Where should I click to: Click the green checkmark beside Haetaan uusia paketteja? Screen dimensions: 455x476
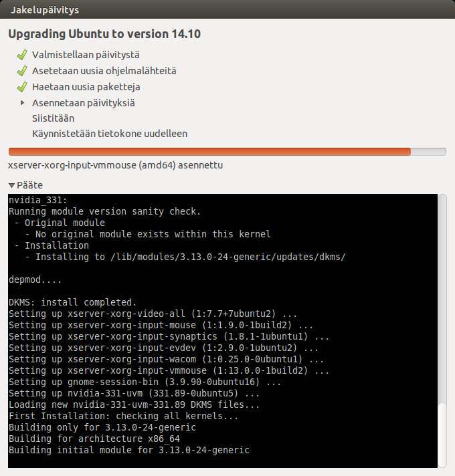tap(22, 87)
